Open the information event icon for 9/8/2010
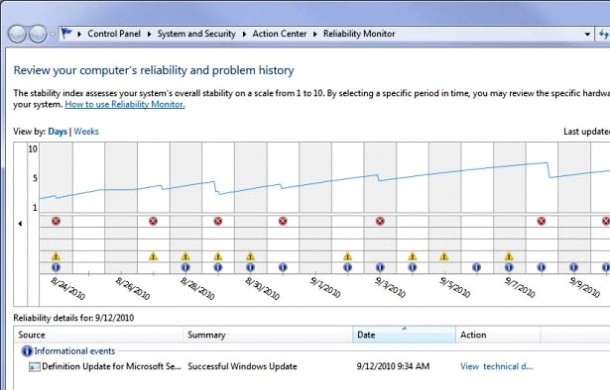Screen dimensions: 610x390 (541, 267)
